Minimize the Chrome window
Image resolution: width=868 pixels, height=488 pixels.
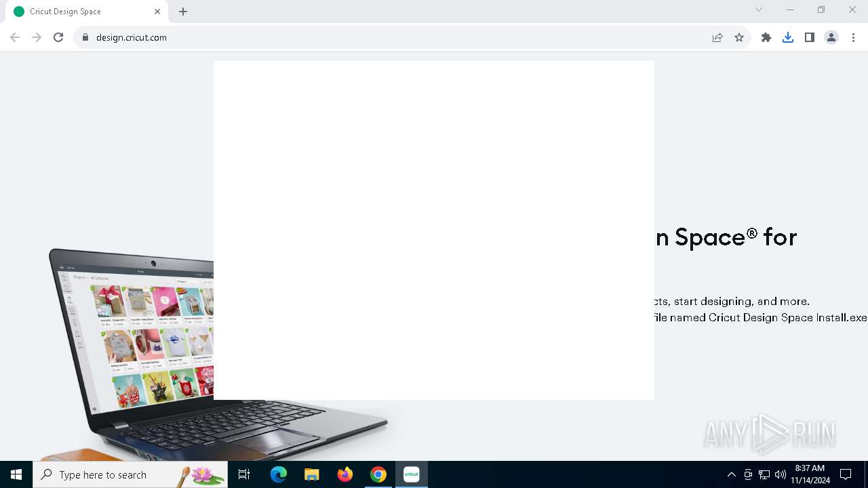coord(790,9)
